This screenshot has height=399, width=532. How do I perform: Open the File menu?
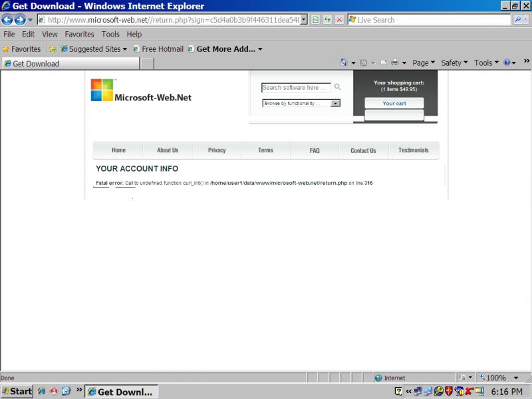coord(9,35)
